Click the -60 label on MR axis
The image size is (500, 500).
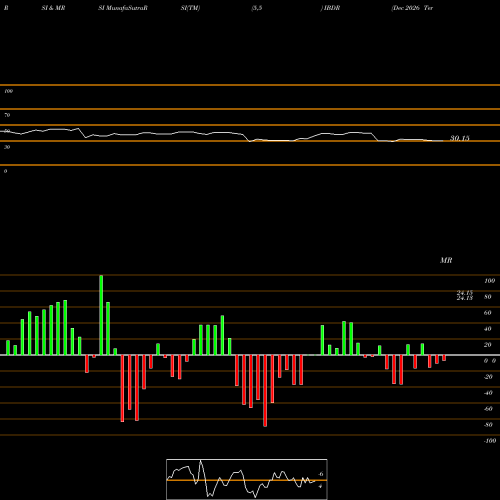488,409
